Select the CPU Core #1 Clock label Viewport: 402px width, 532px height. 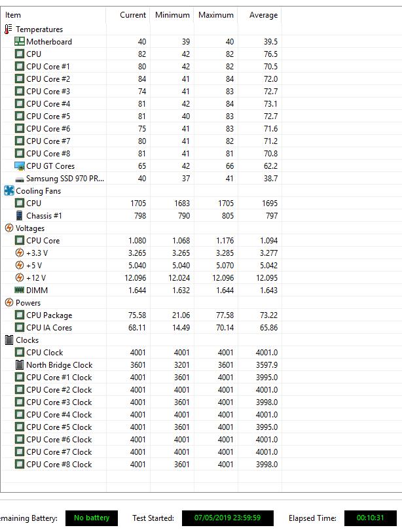(59, 378)
